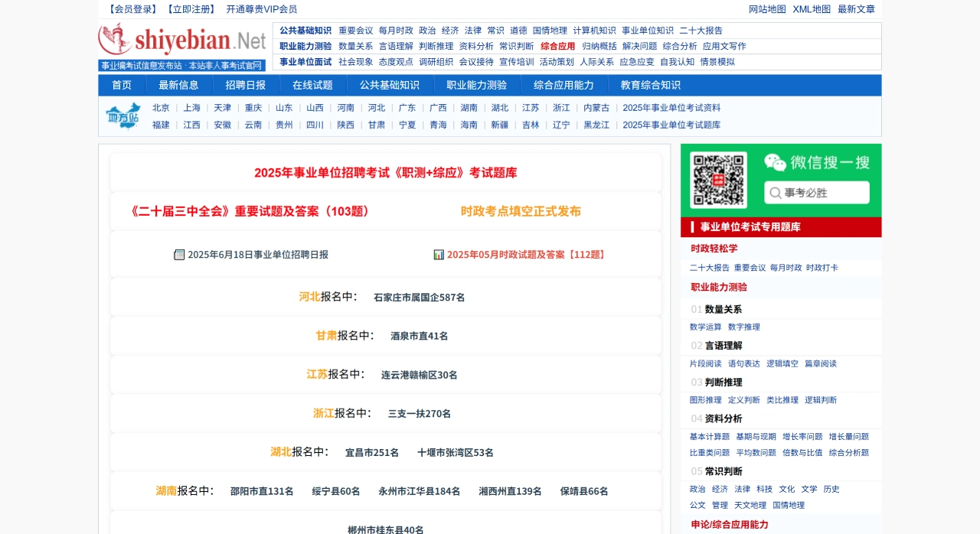Click 时政打卡 in the sidebar
This screenshot has height=534, width=980.
(x=822, y=268)
